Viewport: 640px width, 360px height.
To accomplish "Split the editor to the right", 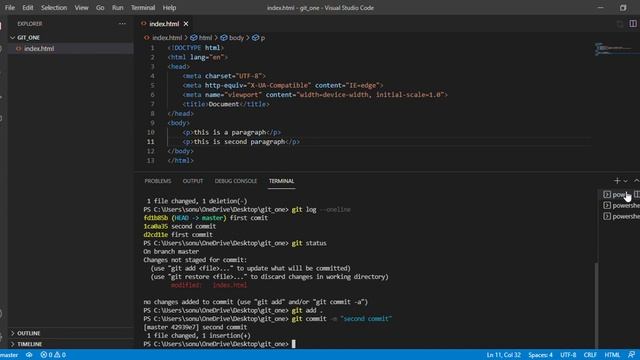I will click(633, 24).
